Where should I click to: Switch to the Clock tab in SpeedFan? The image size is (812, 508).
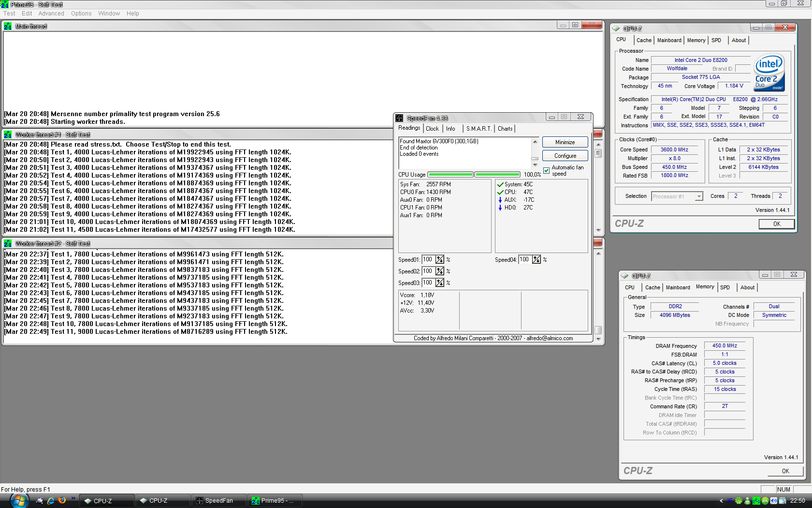[433, 129]
